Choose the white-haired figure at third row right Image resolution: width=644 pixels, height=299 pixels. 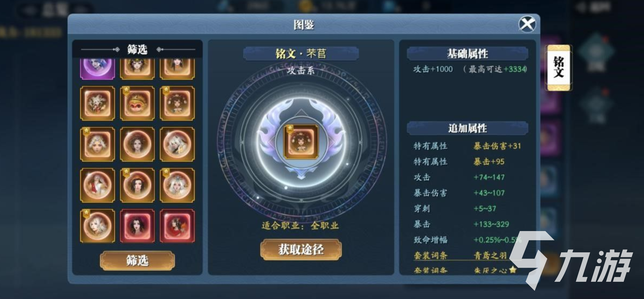177,144
